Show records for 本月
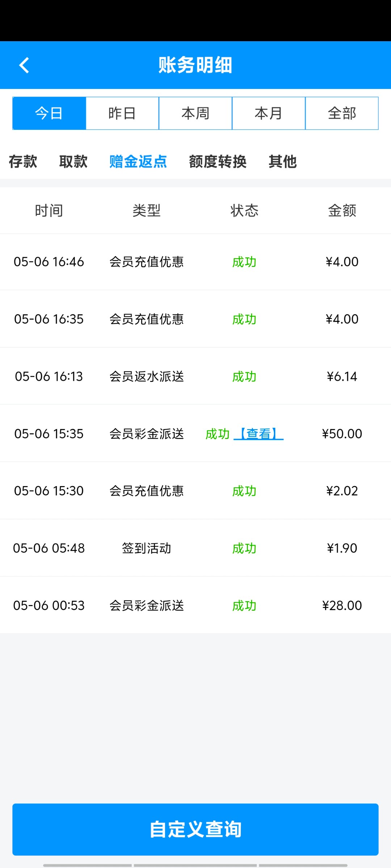The height and width of the screenshot is (868, 391). 269,113
